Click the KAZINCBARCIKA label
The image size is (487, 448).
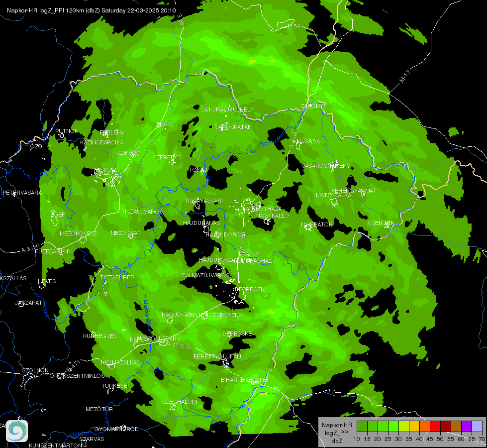point(102,142)
